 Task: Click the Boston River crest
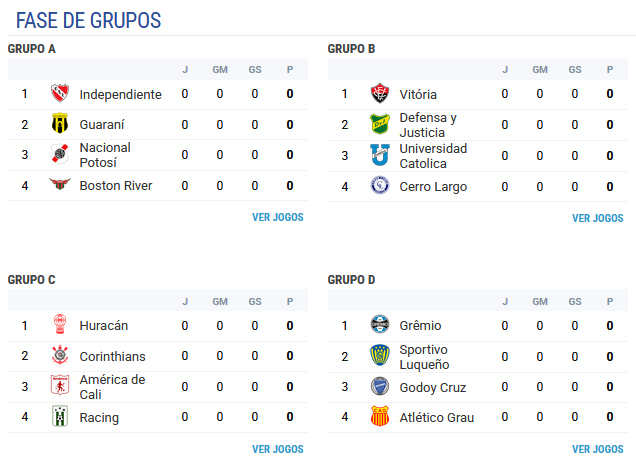(60, 185)
